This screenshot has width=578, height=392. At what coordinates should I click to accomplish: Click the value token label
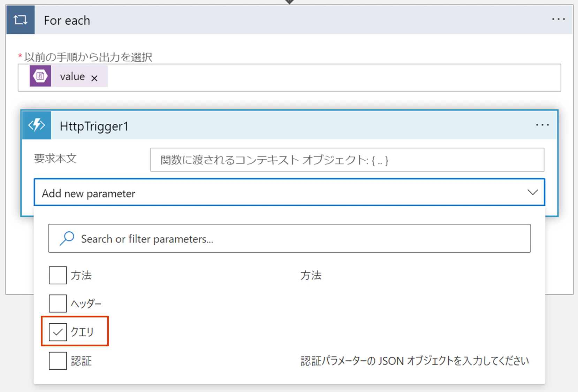click(73, 77)
